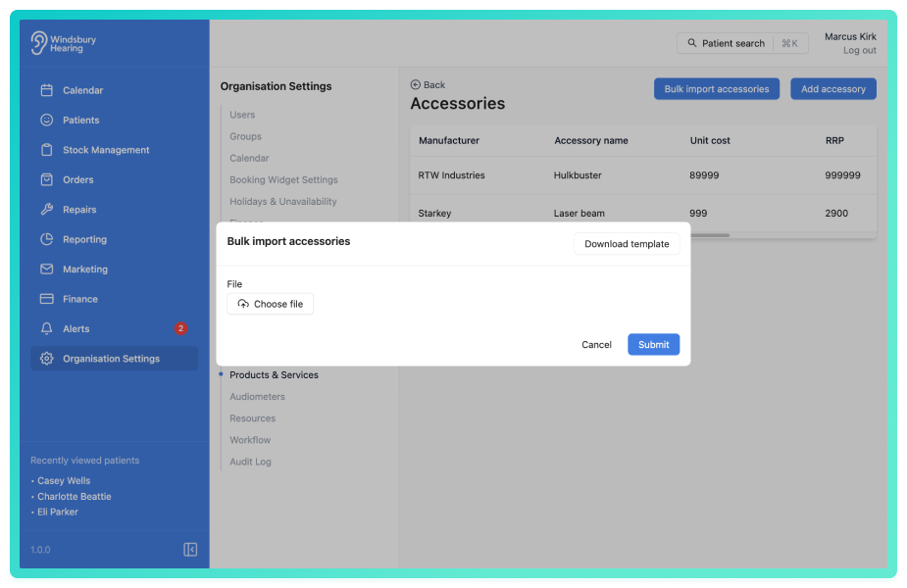Click the Starkey manufacturer cell
The image size is (907, 588).
[434, 214]
